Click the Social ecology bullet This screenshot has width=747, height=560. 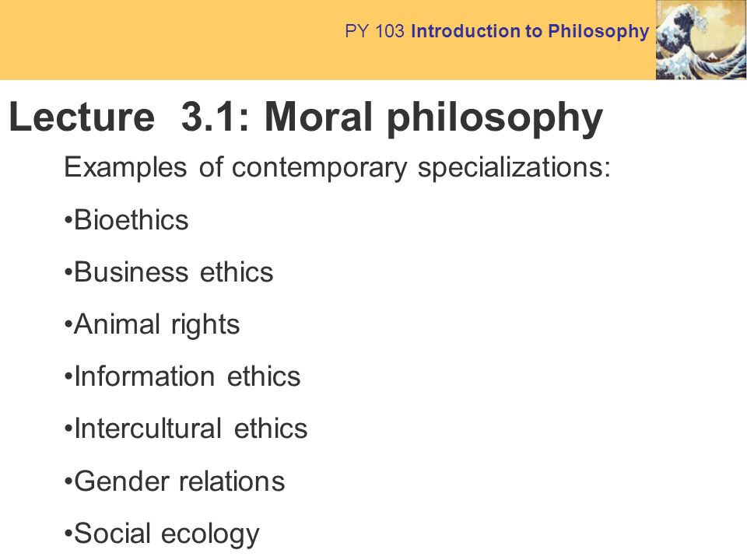click(x=162, y=534)
